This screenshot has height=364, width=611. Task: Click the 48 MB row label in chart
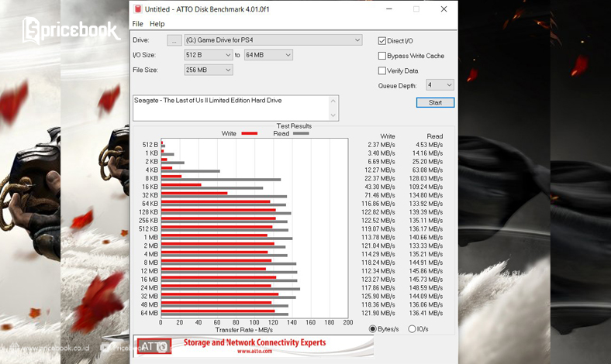pyautogui.click(x=149, y=305)
